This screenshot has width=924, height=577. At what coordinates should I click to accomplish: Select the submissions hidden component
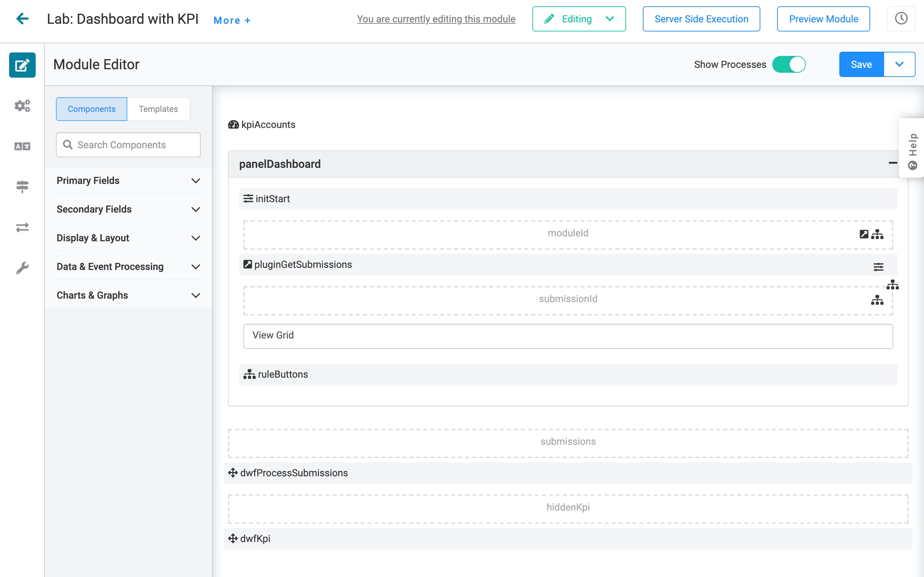tap(568, 443)
